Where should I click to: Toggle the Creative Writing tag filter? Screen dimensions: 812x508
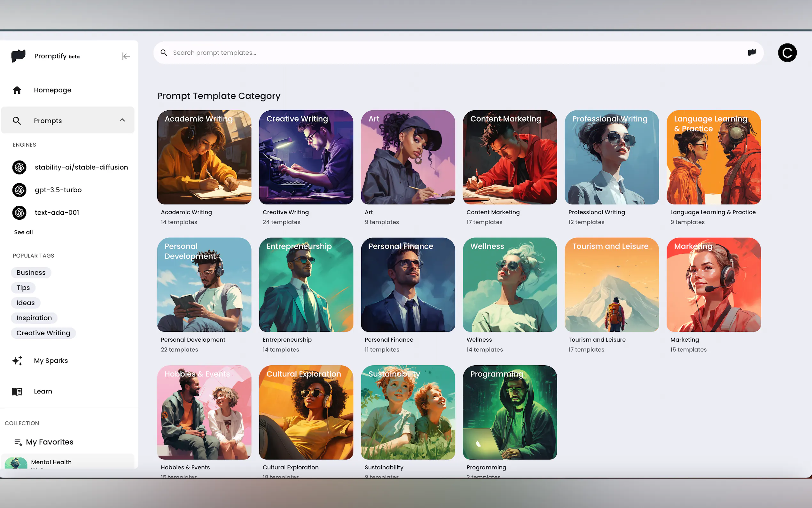pyautogui.click(x=43, y=333)
